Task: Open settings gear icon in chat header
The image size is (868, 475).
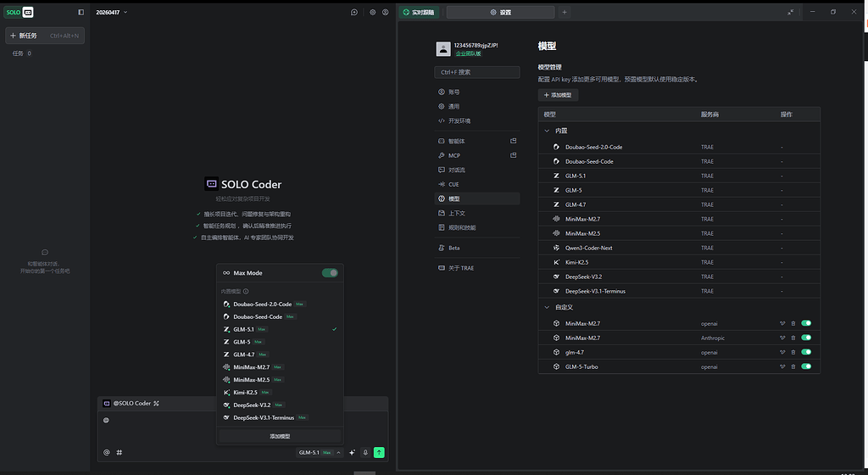Action: tap(373, 12)
